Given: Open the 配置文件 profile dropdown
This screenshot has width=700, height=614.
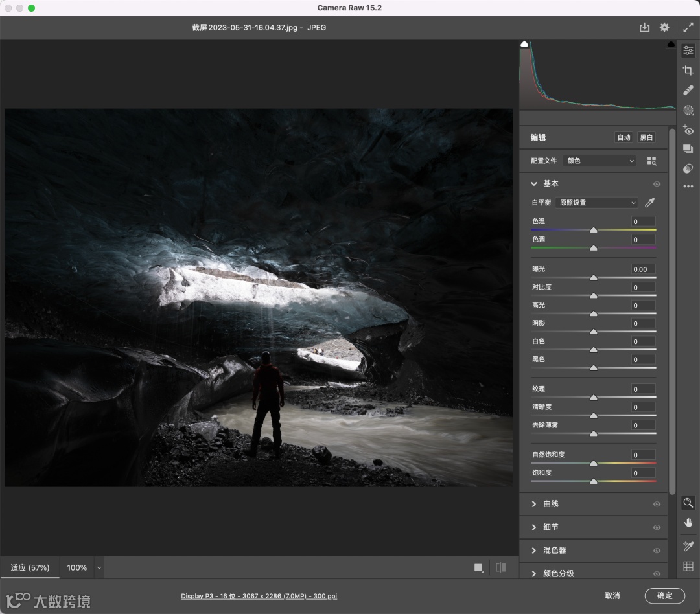Looking at the screenshot, I should (x=600, y=161).
